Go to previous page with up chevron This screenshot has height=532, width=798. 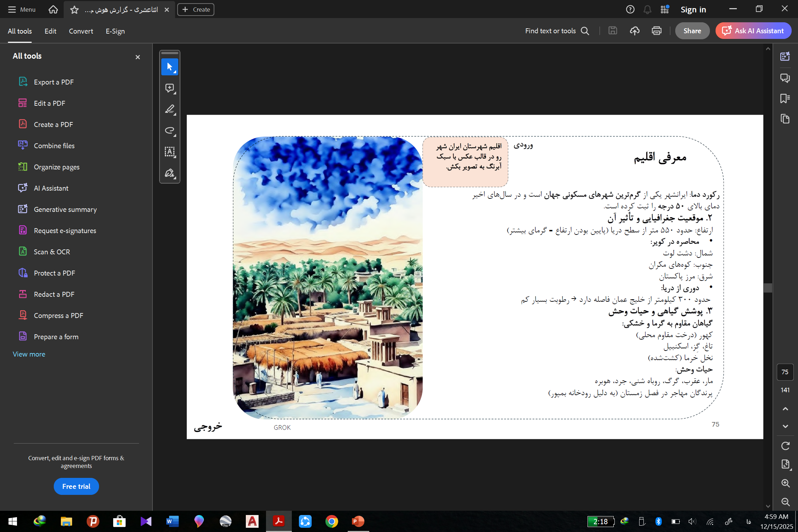(785, 409)
